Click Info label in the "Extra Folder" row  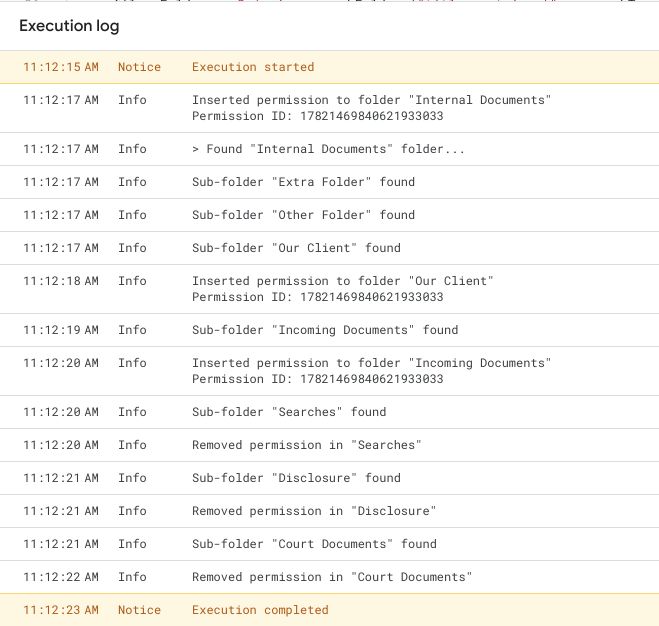click(x=132, y=182)
